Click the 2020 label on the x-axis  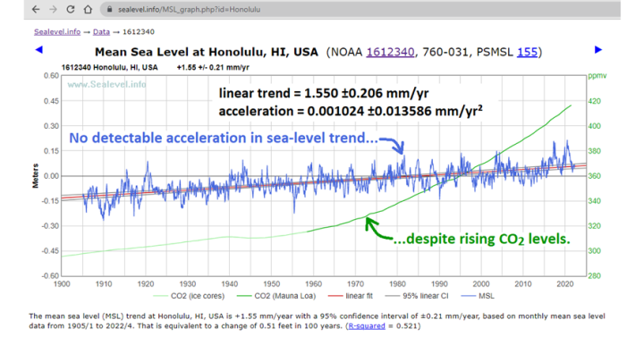coord(564,283)
